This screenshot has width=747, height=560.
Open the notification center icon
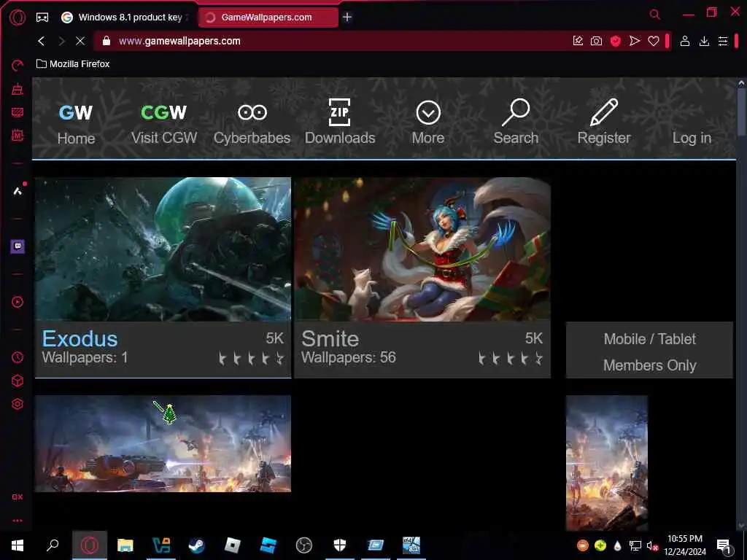[x=724, y=546]
